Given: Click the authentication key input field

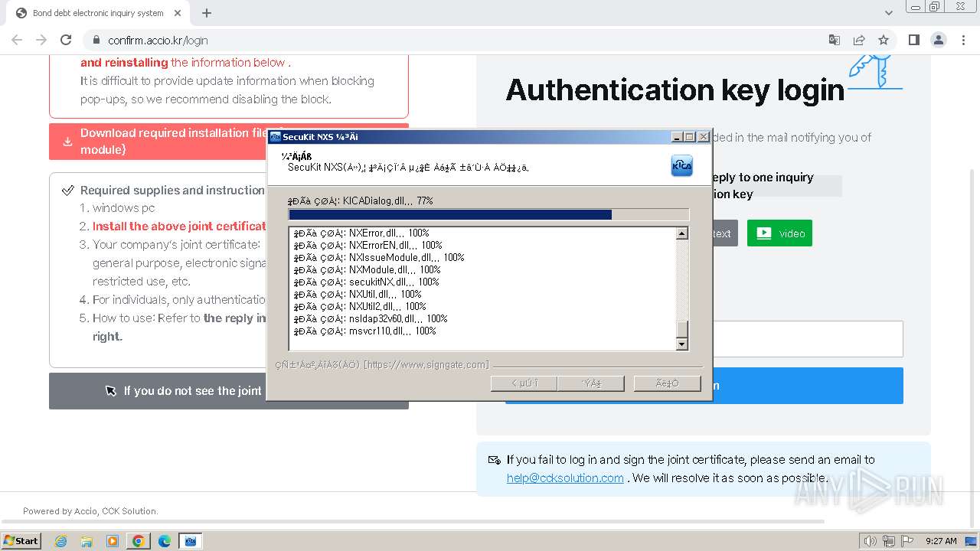Looking at the screenshot, I should [x=807, y=339].
